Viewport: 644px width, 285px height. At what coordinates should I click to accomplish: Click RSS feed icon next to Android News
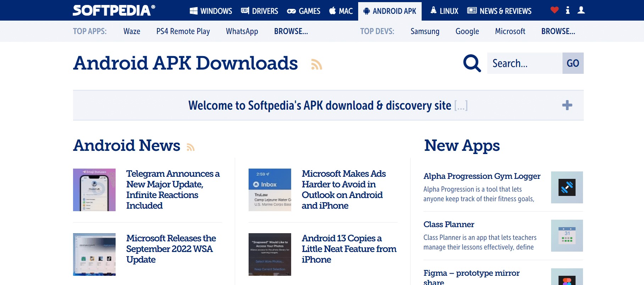(x=191, y=147)
